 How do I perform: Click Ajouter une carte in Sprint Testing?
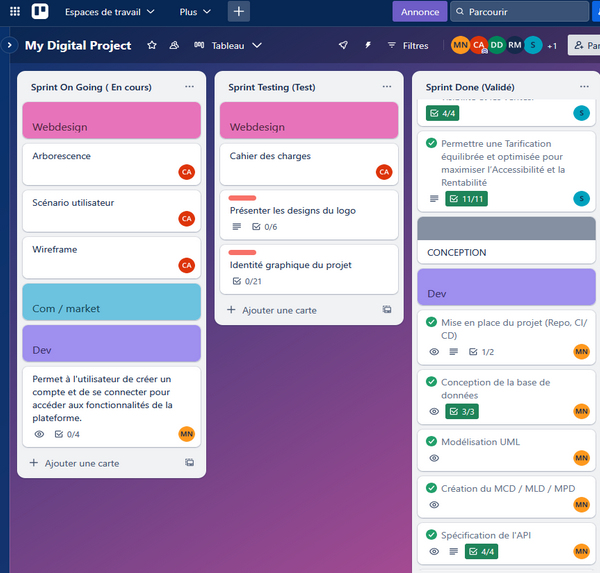279,310
